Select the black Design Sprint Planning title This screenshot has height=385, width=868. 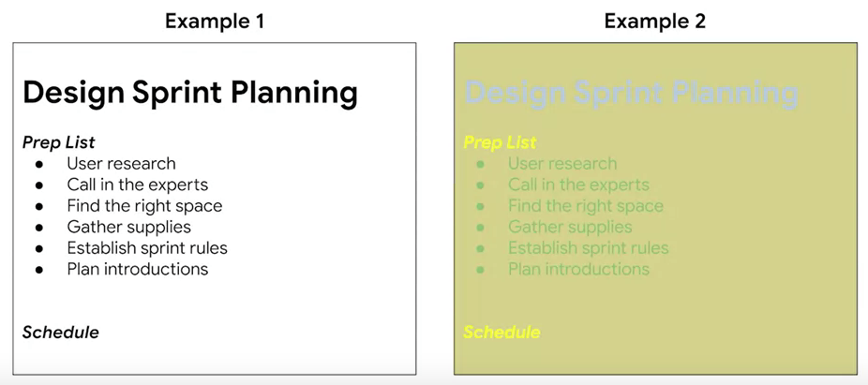pyautogui.click(x=190, y=93)
